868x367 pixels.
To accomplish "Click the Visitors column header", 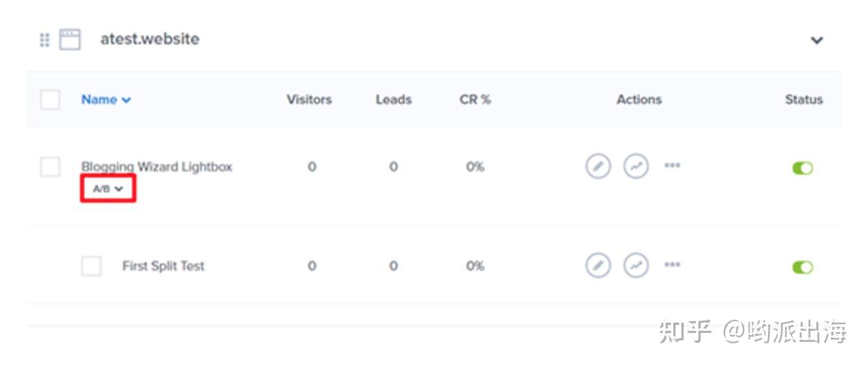I will [309, 100].
